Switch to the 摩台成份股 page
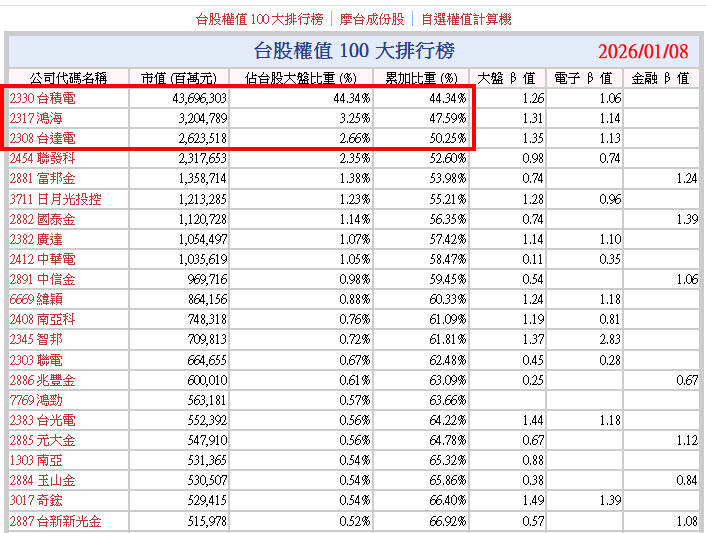 [372, 19]
